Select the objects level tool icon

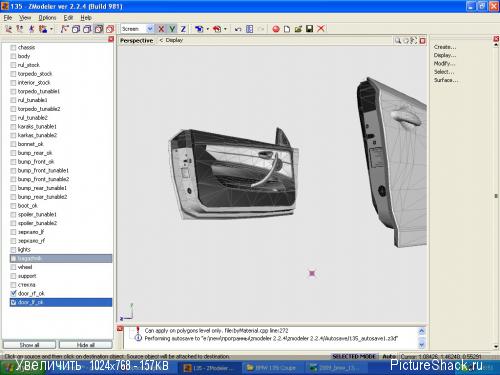(43, 29)
